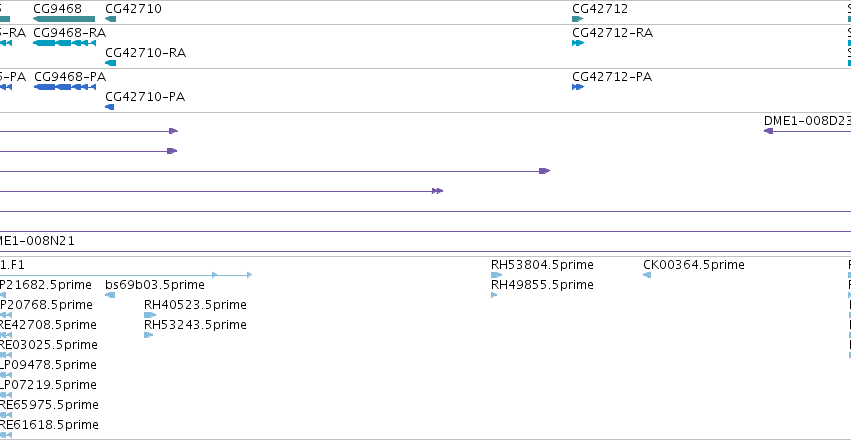Click the DME1-008D23 clone label
Screen dimensions: 851x440
pos(807,120)
